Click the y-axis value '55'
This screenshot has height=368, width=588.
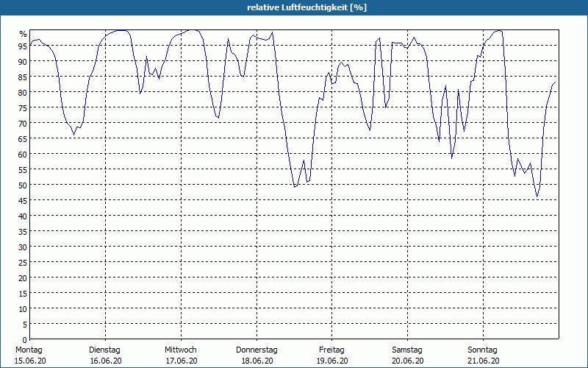coord(23,170)
